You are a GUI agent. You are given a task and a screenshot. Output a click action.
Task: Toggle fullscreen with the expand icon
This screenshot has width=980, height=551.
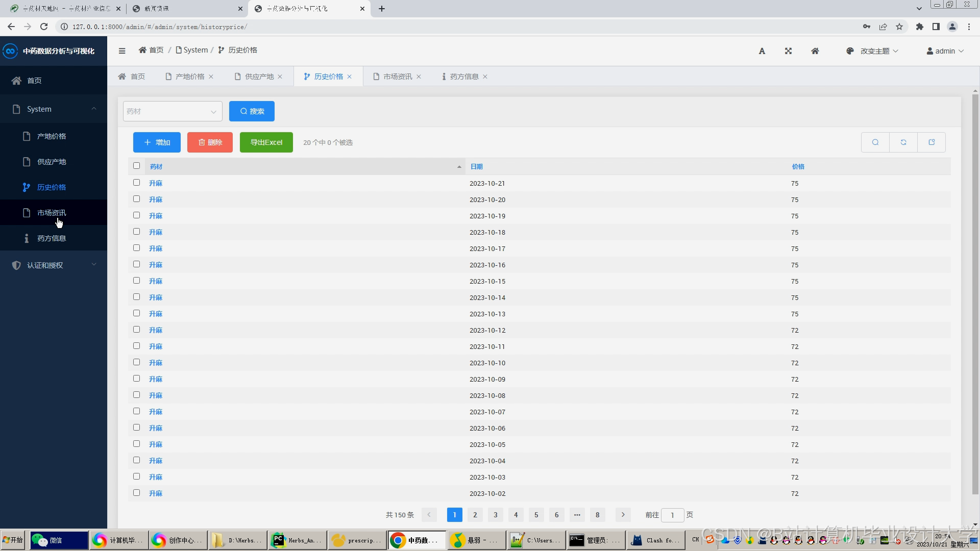[788, 51]
